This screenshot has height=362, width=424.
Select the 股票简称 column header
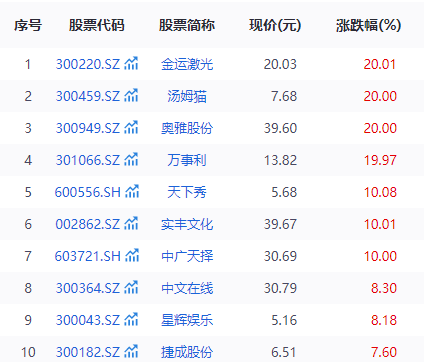click(187, 25)
